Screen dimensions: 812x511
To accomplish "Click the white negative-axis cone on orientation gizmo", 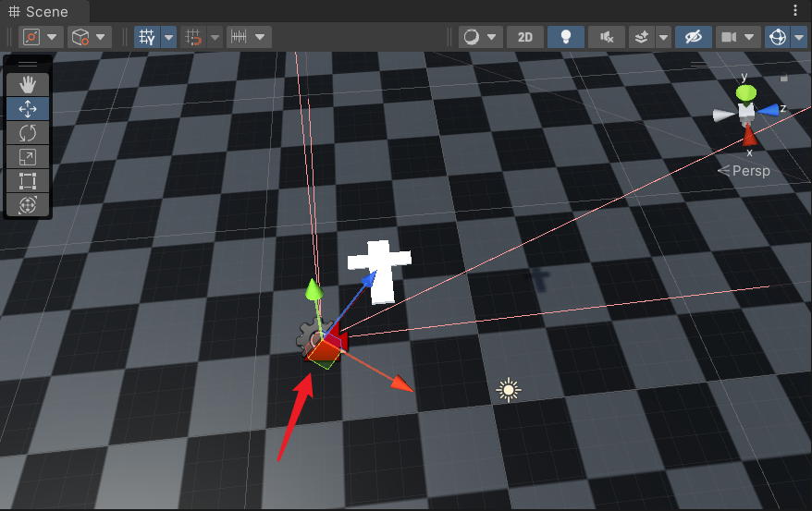I will point(723,116).
